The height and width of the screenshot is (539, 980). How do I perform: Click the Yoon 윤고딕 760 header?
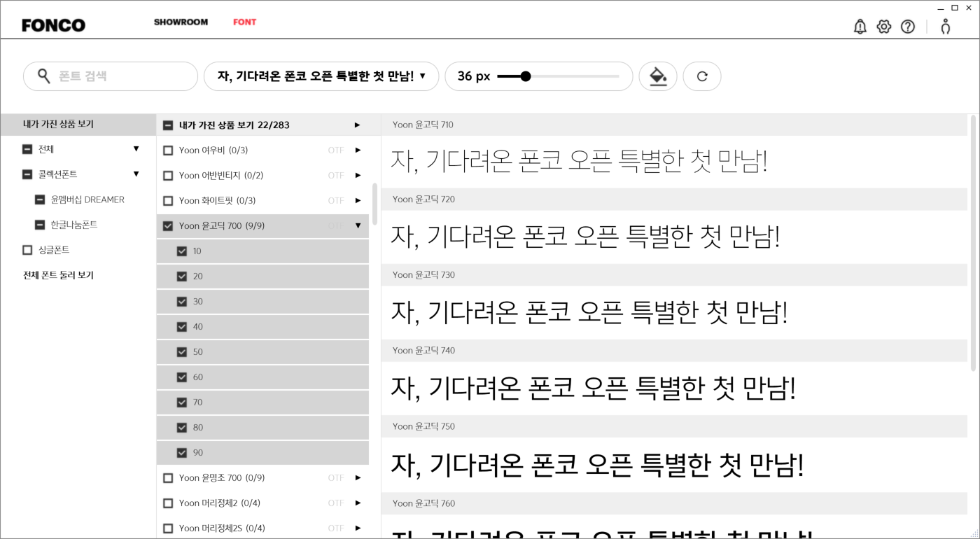point(674,503)
